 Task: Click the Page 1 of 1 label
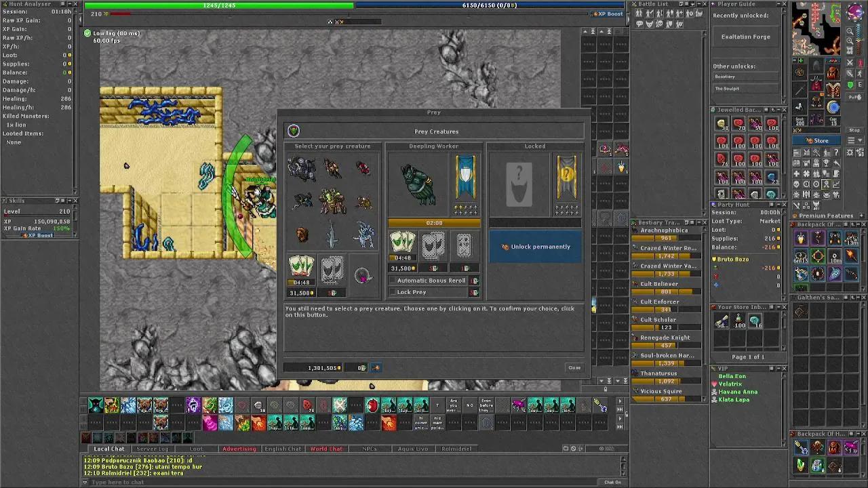(748, 357)
